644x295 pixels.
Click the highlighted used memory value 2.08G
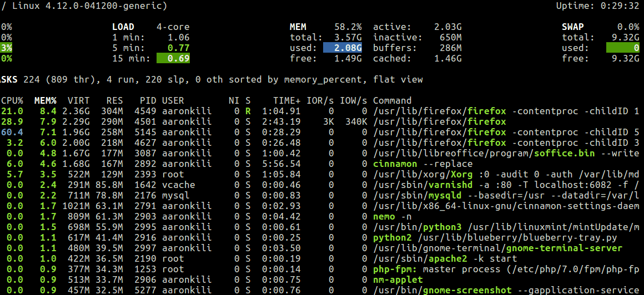point(343,48)
